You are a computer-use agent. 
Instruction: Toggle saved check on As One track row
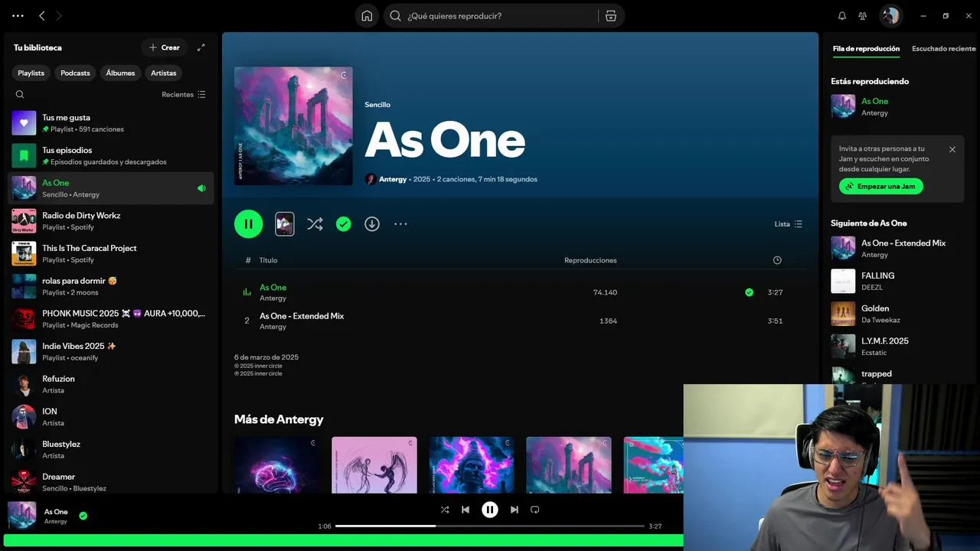click(749, 292)
